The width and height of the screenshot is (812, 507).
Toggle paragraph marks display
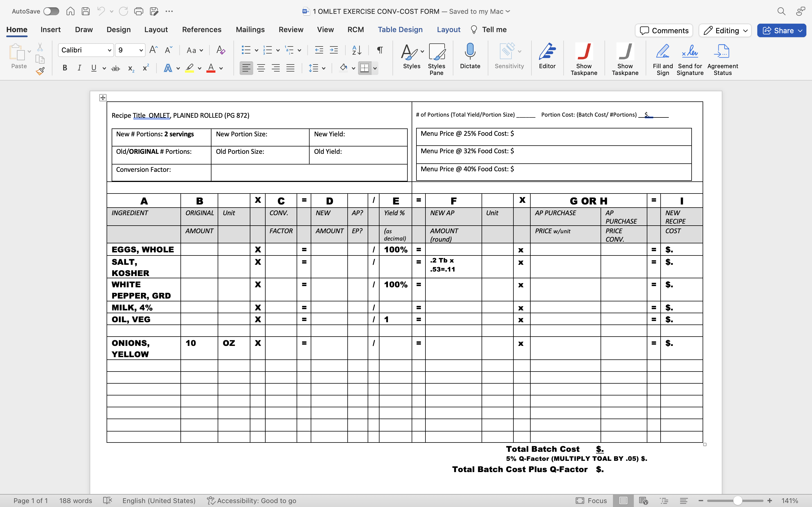pyautogui.click(x=379, y=50)
